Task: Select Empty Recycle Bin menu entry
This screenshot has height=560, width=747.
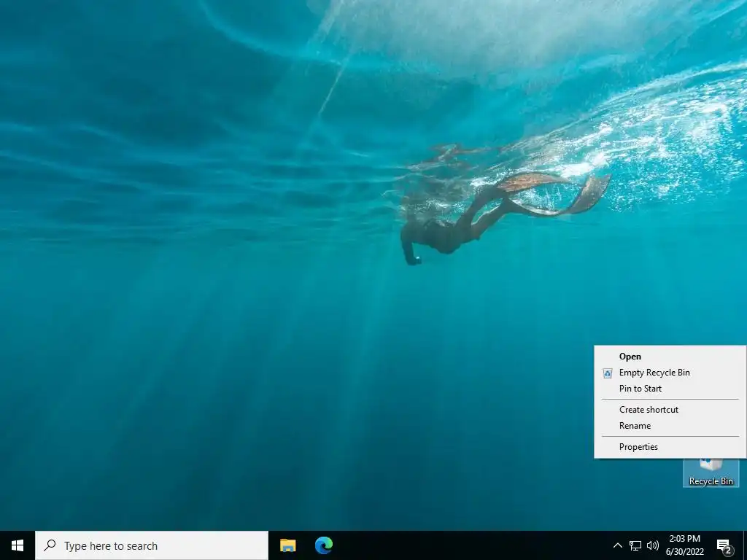Action: (x=670, y=373)
